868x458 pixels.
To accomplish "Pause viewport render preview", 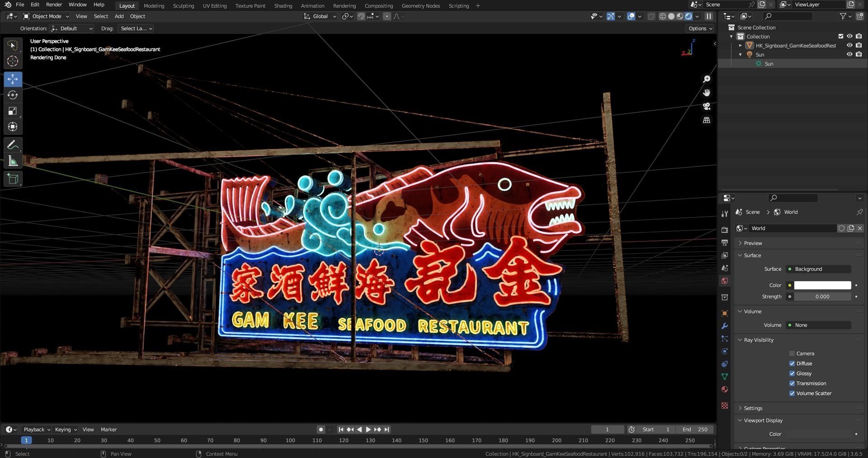I will click(709, 16).
